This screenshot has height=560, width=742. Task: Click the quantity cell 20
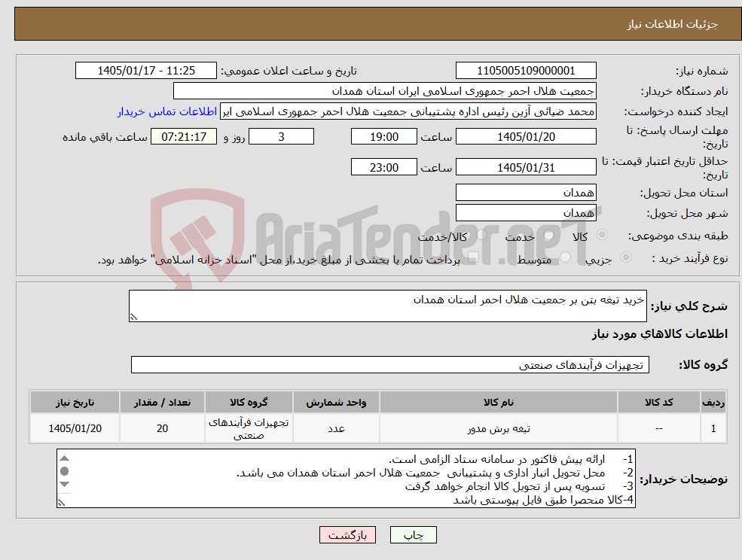(x=162, y=428)
